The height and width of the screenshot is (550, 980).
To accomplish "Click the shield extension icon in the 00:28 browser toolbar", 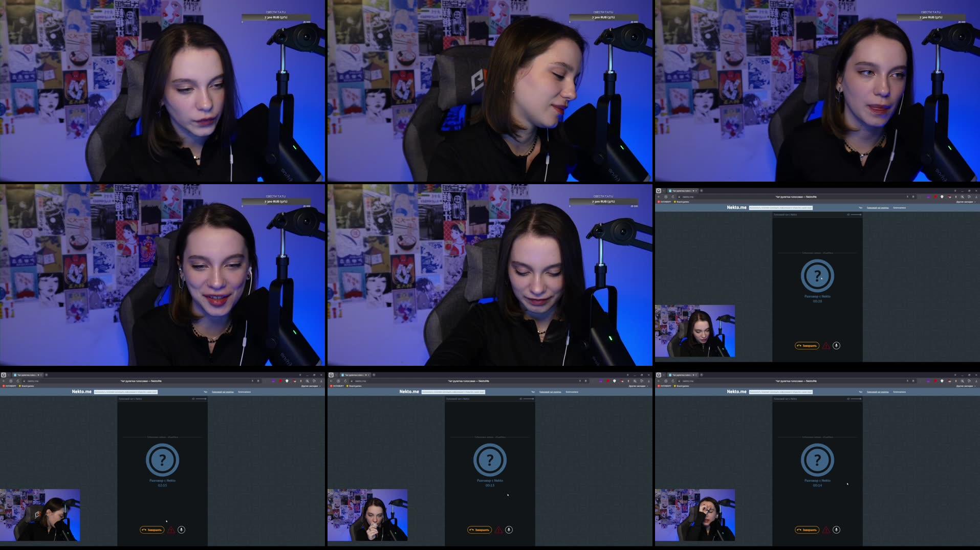I will [942, 196].
